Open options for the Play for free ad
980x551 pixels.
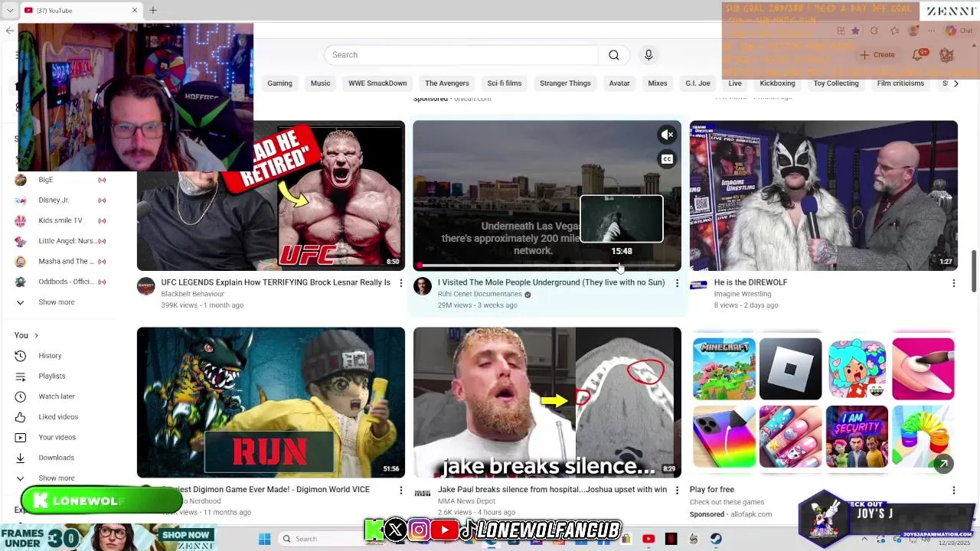pyautogui.click(x=953, y=490)
